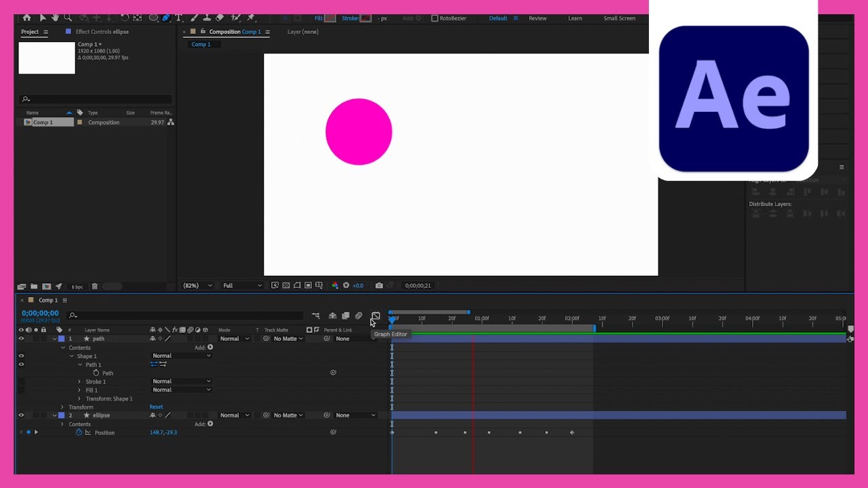Enable Frame Blending in the timeline
Image resolution: width=868 pixels, height=488 pixels.
click(345, 316)
